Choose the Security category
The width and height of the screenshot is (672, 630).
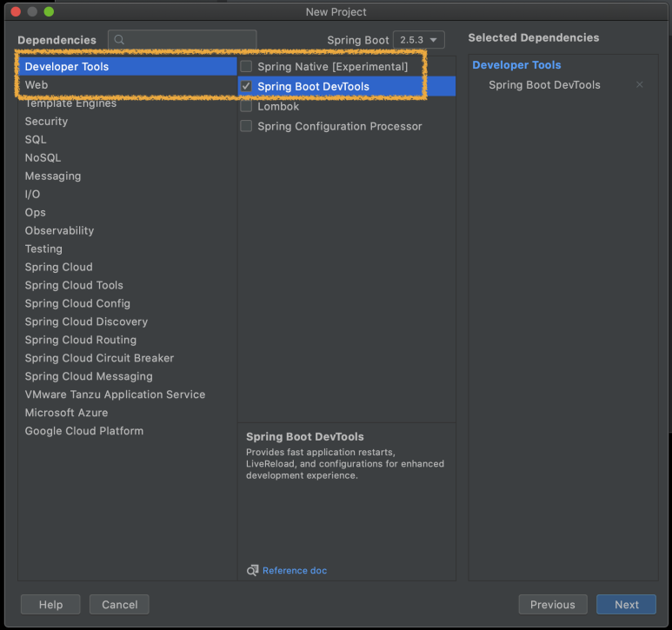coord(127,121)
